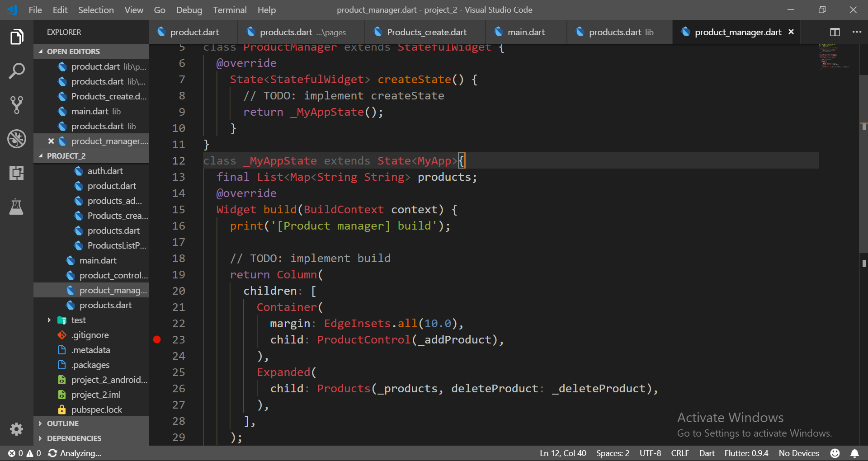
Task: Click Ln 12, Col 40 status item
Action: click(563, 453)
